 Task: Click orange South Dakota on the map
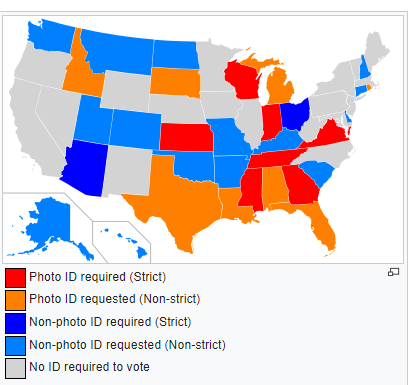point(175,82)
